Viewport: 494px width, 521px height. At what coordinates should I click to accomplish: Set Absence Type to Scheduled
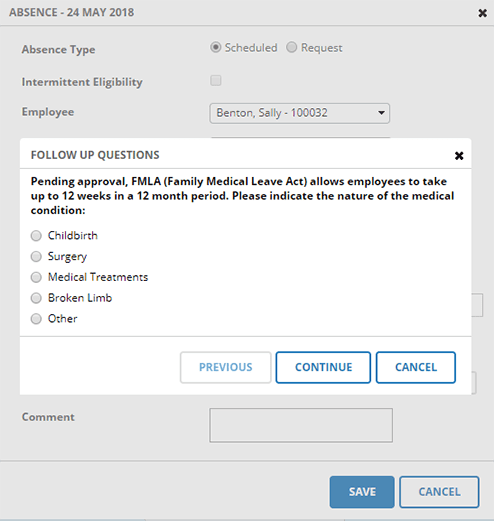pos(216,47)
